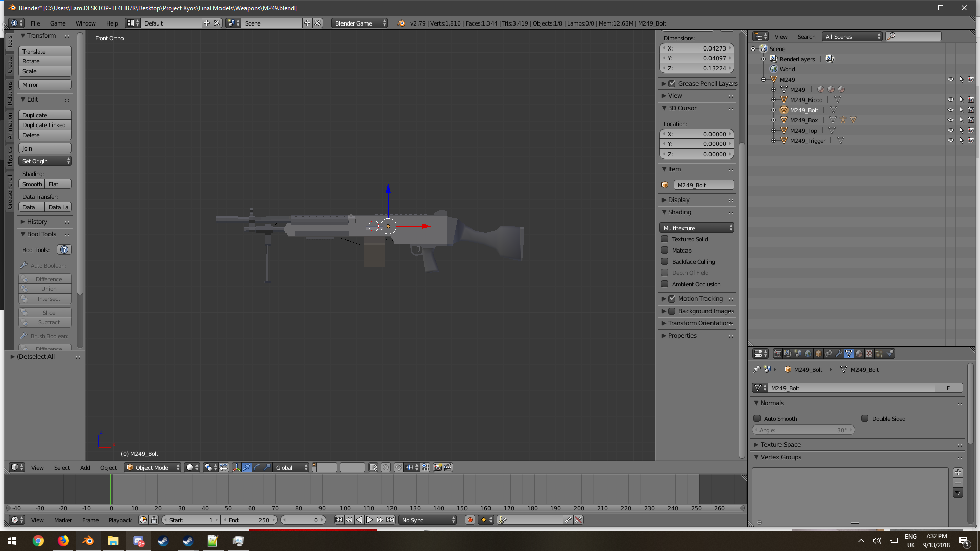Open the Set Origin dropdown
Viewport: 980px width, 551px height.
(x=45, y=161)
